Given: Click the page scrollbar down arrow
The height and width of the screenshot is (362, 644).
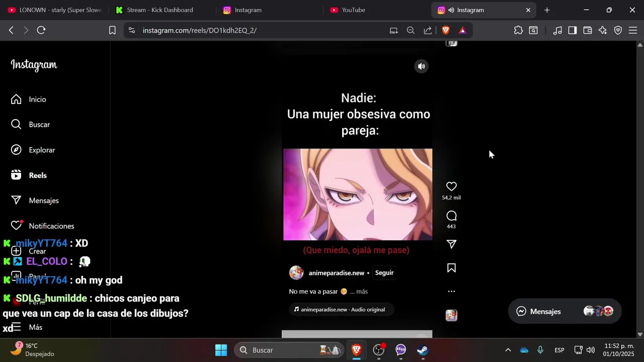Looking at the screenshot, I should [640, 334].
